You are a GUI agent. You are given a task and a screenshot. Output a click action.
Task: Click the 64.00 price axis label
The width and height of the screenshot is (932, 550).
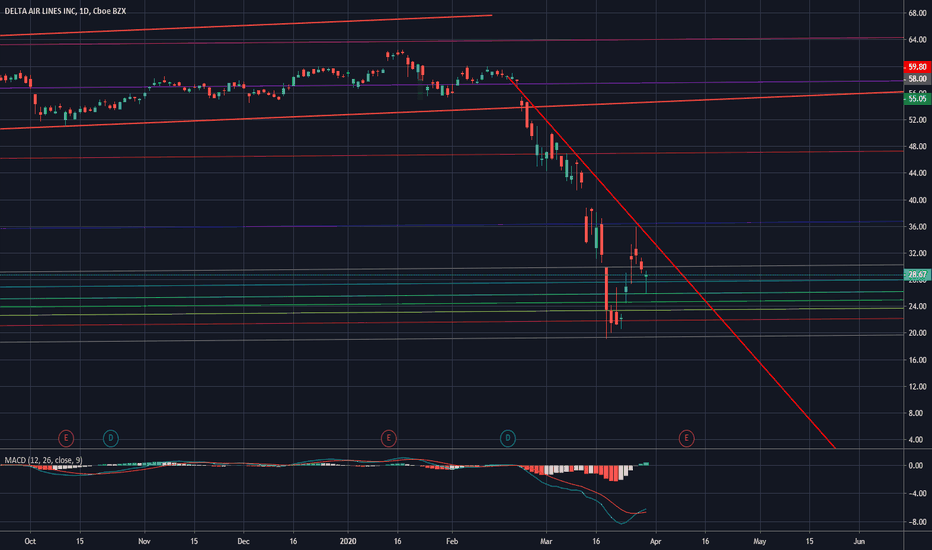tap(917, 39)
